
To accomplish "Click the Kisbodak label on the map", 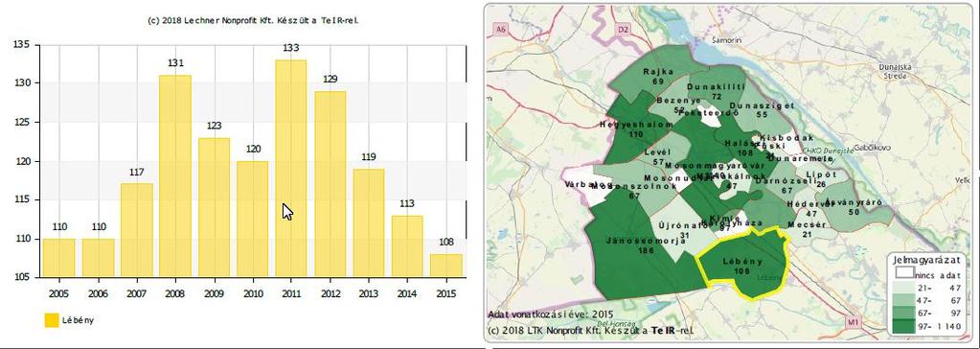I will (x=786, y=138).
